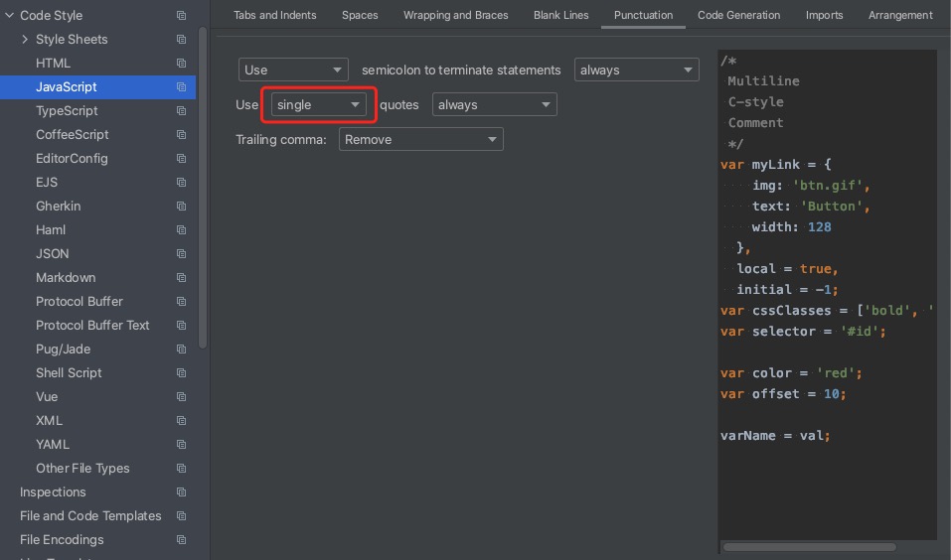Click the project-level icon beside Gherkin
This screenshot has width=951, height=560.
coord(181,207)
